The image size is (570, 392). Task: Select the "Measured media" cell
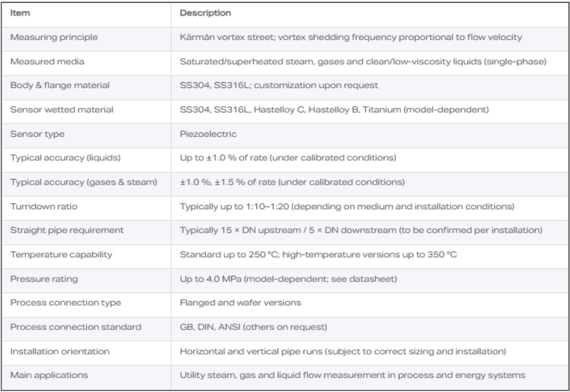[x=47, y=61]
